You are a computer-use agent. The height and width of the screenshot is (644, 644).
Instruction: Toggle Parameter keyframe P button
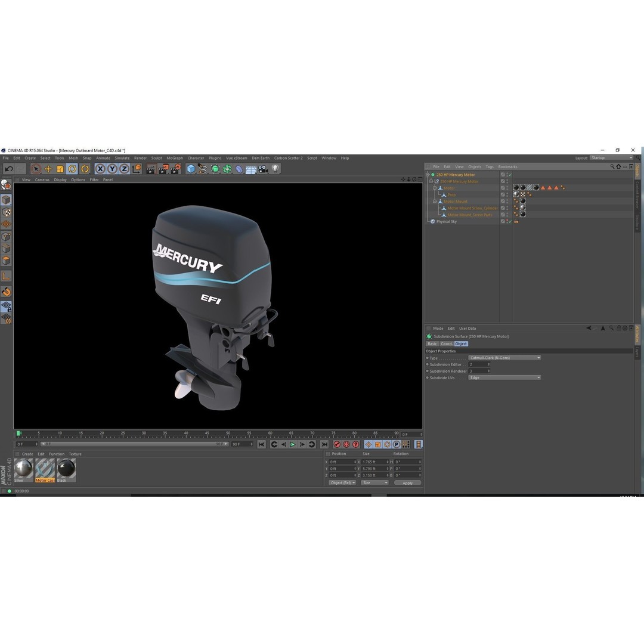click(397, 444)
